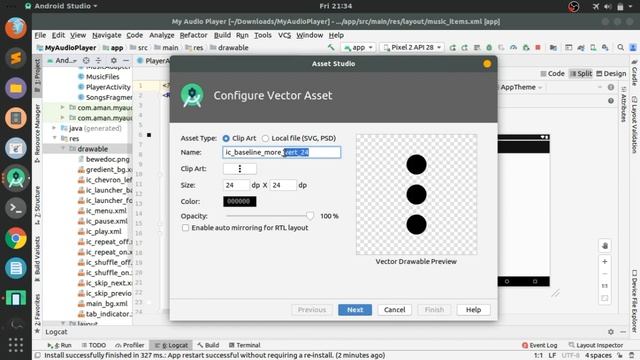
Task: Open the Terminal dock icon
Action: tap(16, 208)
